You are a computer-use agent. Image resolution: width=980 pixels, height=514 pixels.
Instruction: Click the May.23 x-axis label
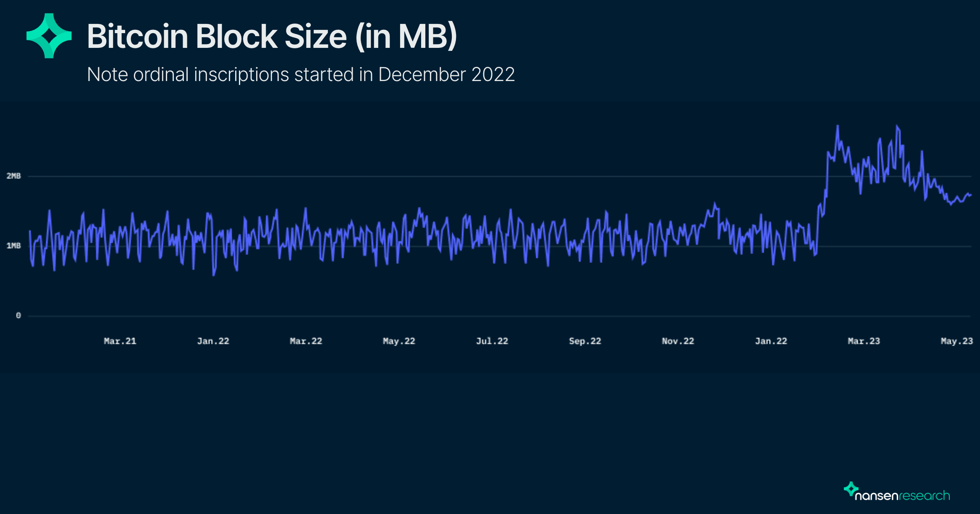click(956, 341)
